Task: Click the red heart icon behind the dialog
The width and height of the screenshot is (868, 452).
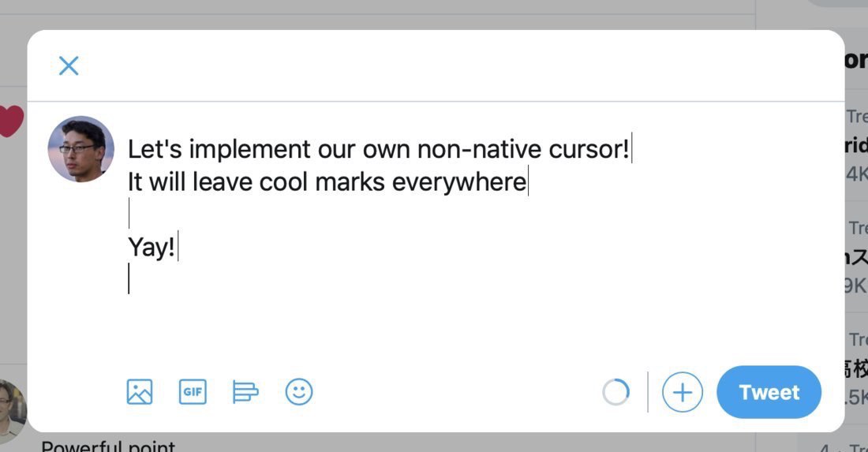Action: pyautogui.click(x=10, y=121)
